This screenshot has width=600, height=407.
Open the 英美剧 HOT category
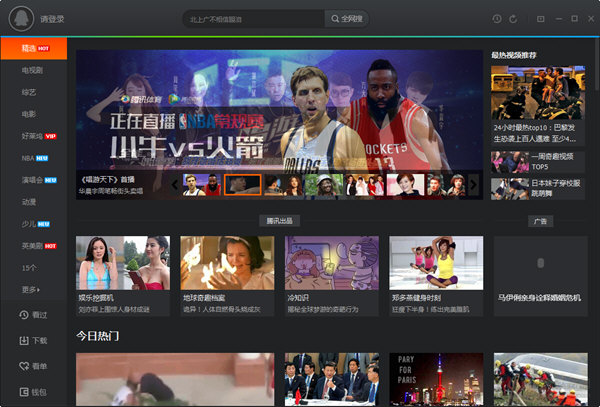39,246
